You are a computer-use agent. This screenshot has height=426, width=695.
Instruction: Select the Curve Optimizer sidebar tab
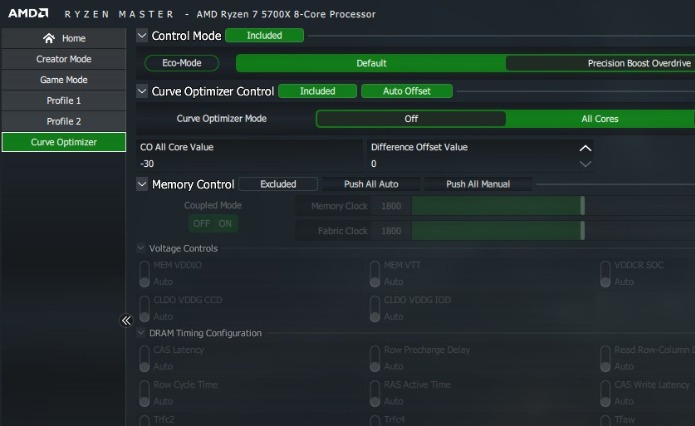coord(64,142)
